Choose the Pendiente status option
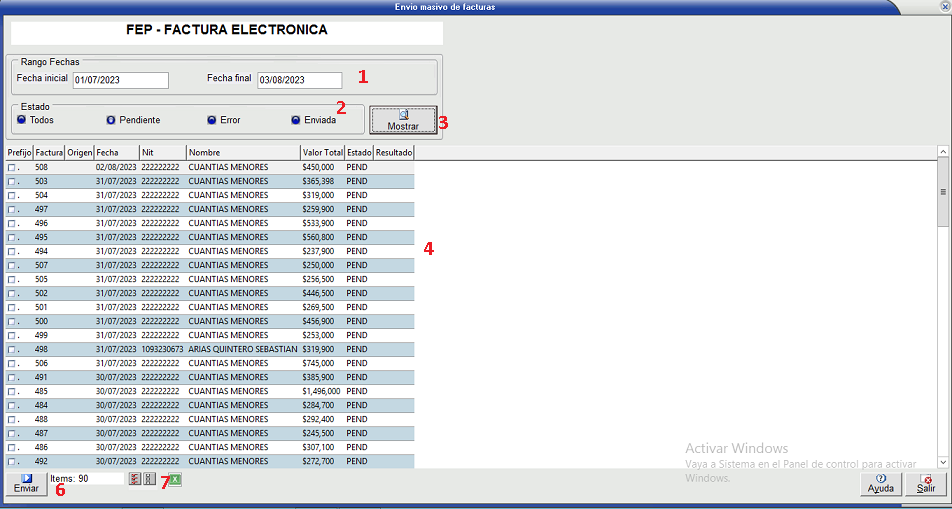This screenshot has width=952, height=509. tap(111, 120)
